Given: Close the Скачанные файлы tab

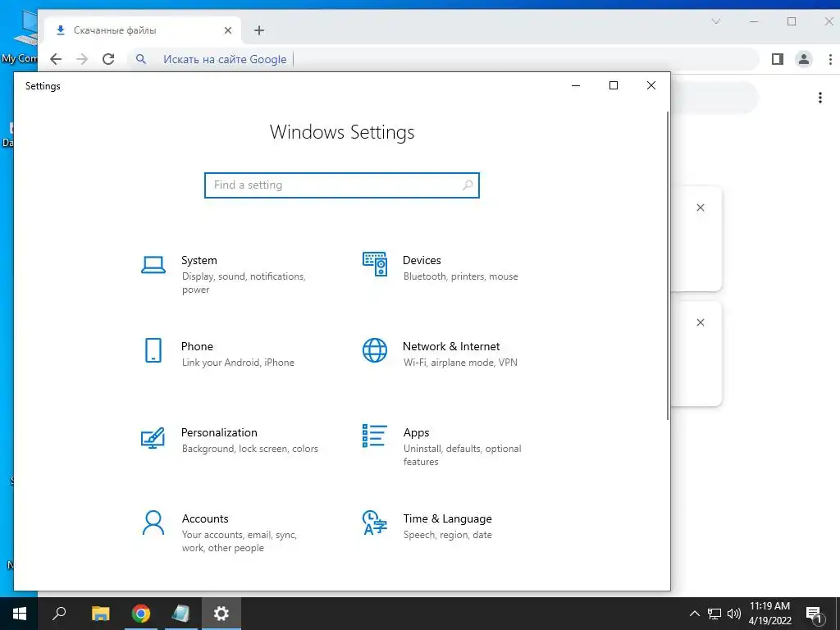Looking at the screenshot, I should [x=228, y=30].
